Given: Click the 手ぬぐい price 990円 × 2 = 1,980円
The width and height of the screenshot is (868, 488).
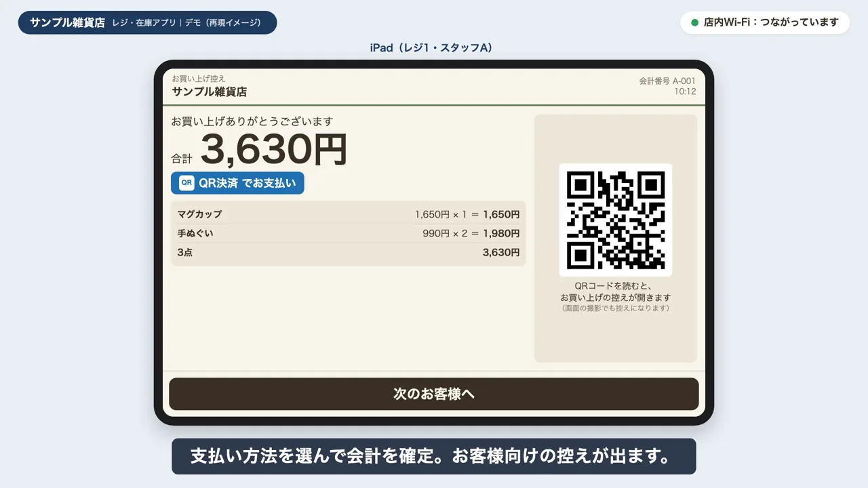Looking at the screenshot, I should (471, 233).
